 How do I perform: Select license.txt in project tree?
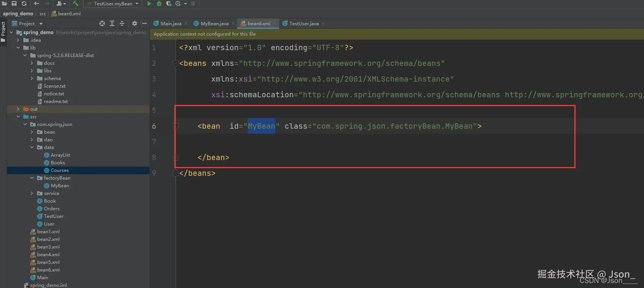(51, 86)
